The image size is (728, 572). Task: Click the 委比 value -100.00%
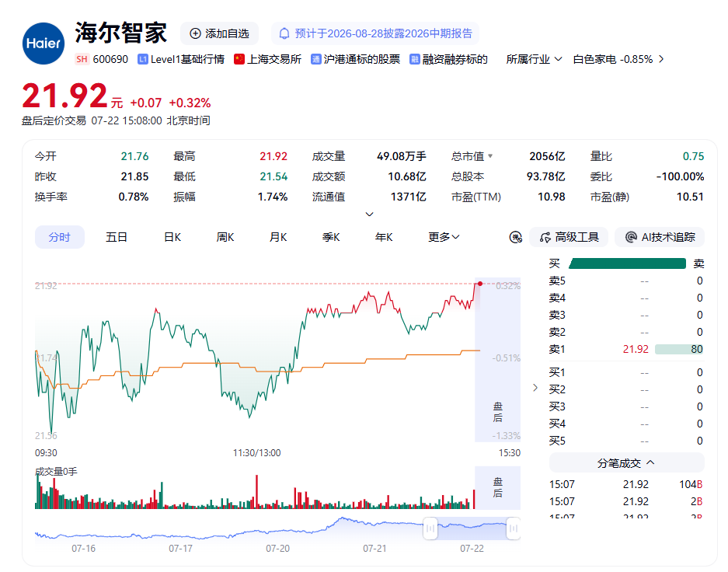(x=680, y=176)
